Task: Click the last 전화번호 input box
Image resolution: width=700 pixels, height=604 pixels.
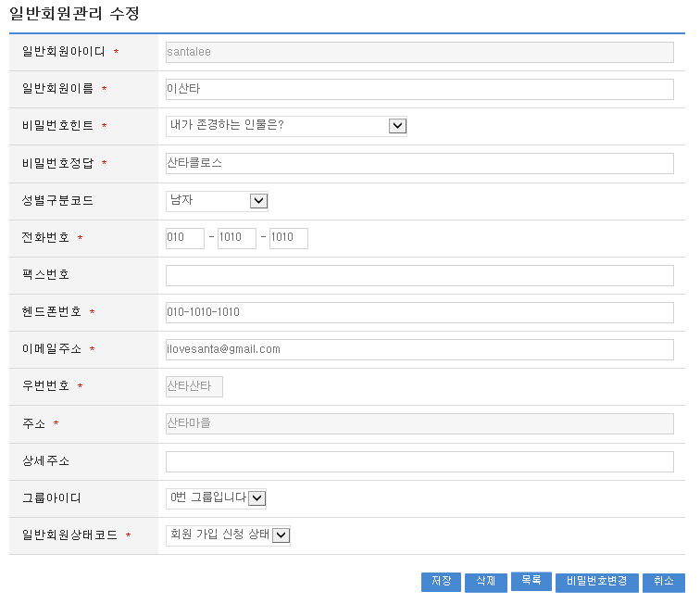Action: 288,238
